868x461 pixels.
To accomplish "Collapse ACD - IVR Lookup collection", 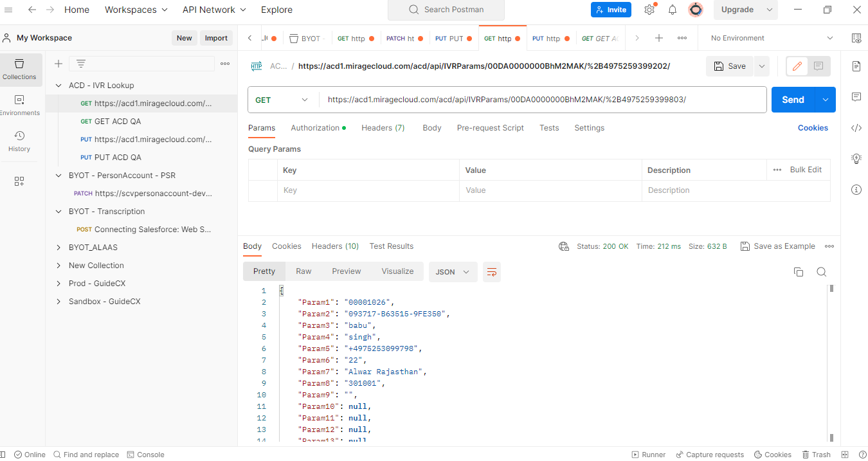I will [x=59, y=86].
